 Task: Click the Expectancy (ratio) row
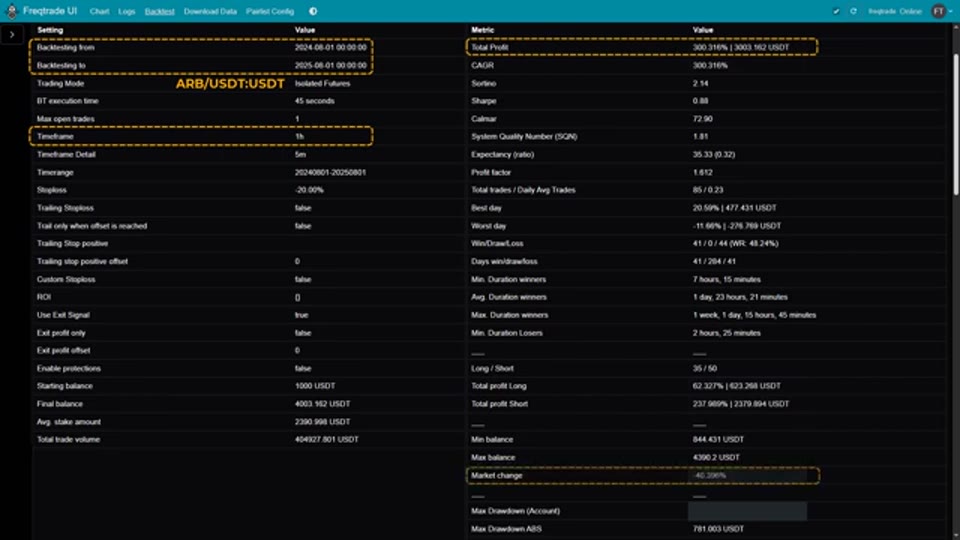click(706, 154)
